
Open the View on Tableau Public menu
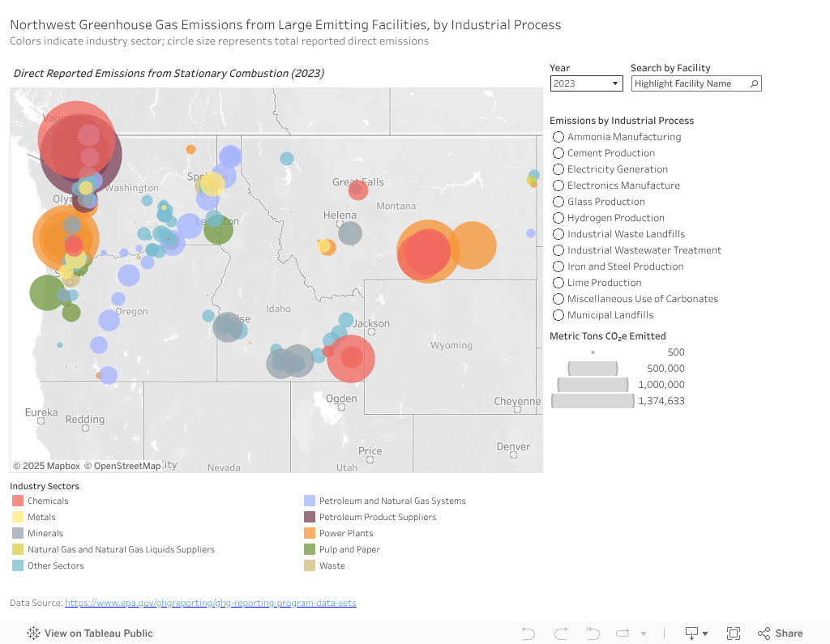(x=89, y=633)
